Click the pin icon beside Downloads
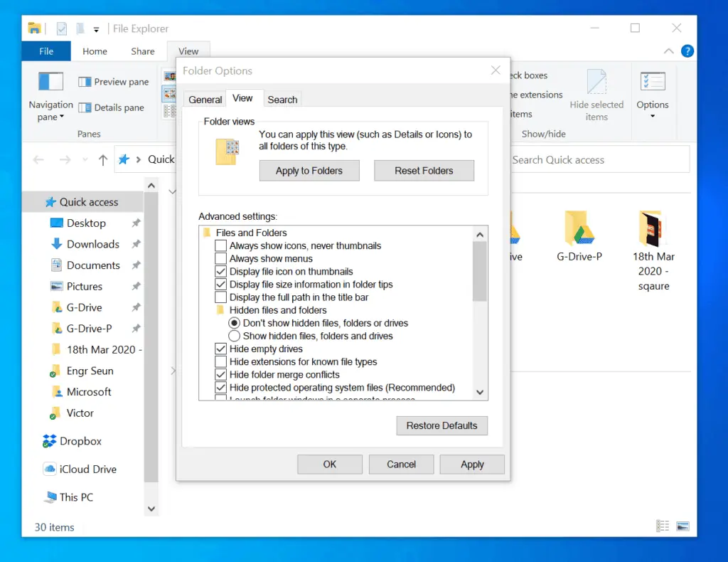 click(x=136, y=244)
